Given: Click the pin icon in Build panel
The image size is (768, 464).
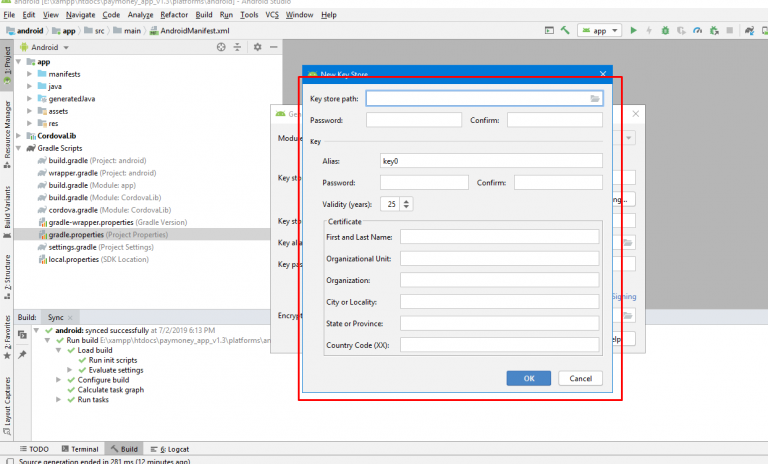Looking at the screenshot, I should [22, 355].
